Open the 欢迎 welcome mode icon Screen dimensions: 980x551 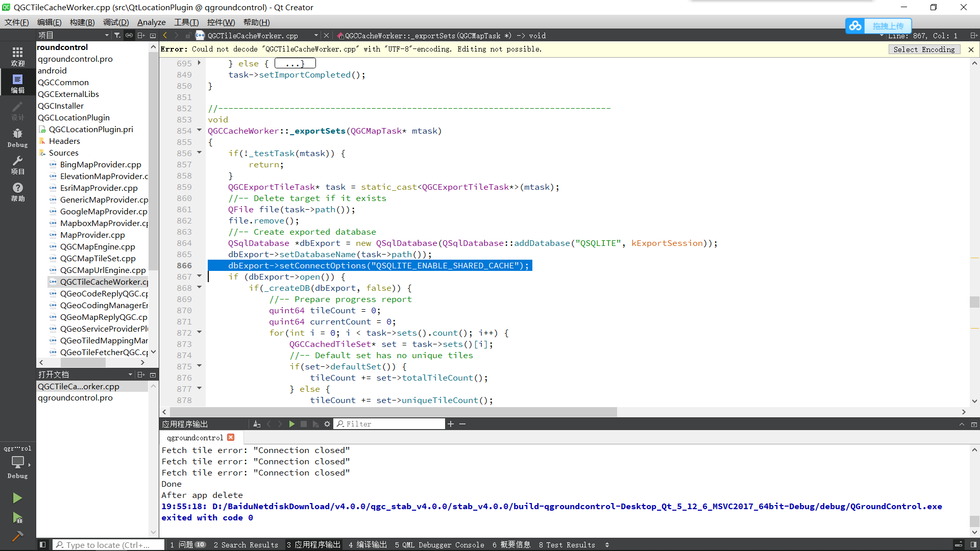(17, 56)
